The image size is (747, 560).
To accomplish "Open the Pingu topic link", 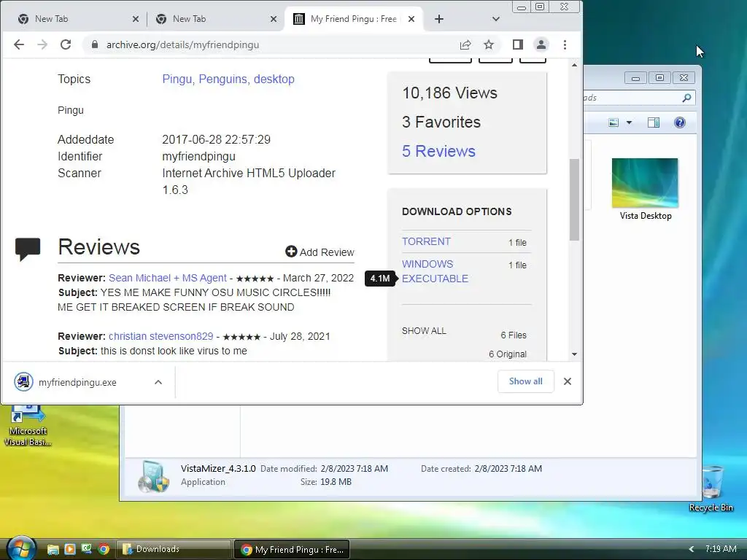I will pyautogui.click(x=177, y=79).
